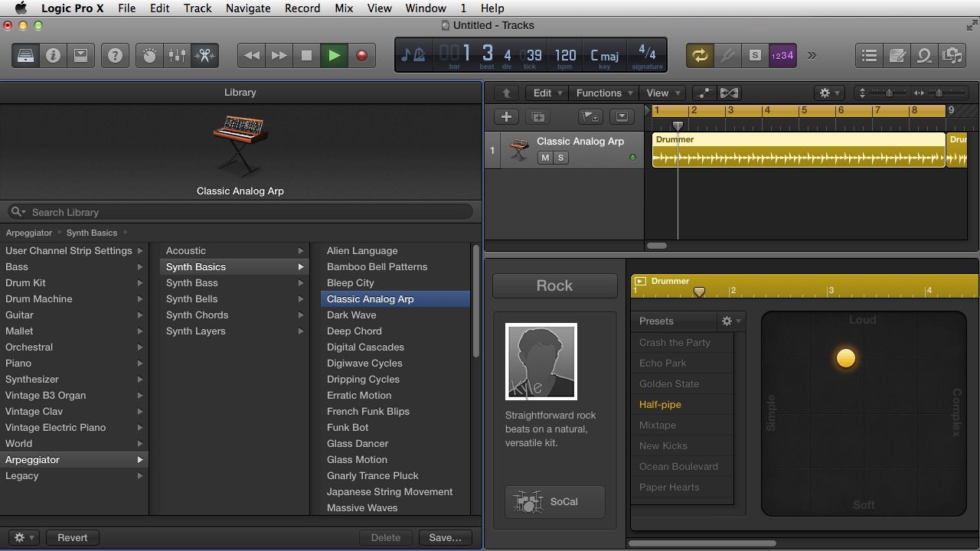Select the Synth Bass subcategory
Viewport: 980px width, 551px height.
click(234, 283)
